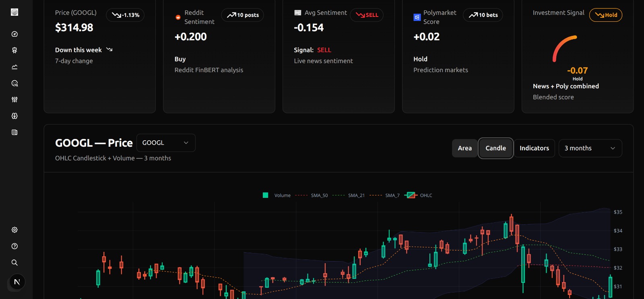Click the downtrend arrow next to Down this week
The image size is (644, 299).
109,50
